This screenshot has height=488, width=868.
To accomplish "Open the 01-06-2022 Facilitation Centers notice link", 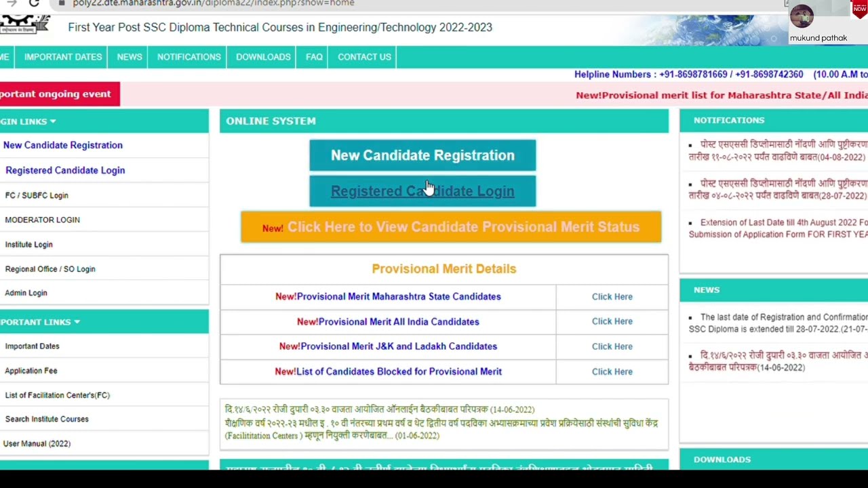I will 441,429.
